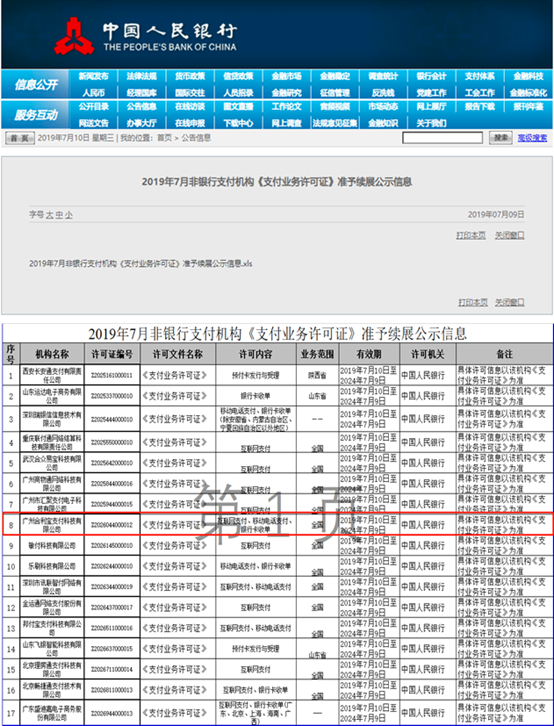Go to 网上调查 page
The height and width of the screenshot is (726, 554).
286,123
